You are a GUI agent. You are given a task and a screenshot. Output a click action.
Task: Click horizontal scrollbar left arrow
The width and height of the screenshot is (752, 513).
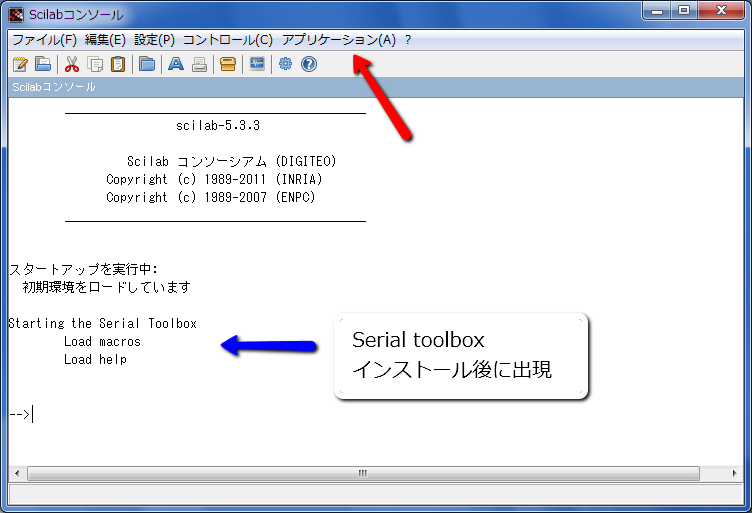[17, 474]
